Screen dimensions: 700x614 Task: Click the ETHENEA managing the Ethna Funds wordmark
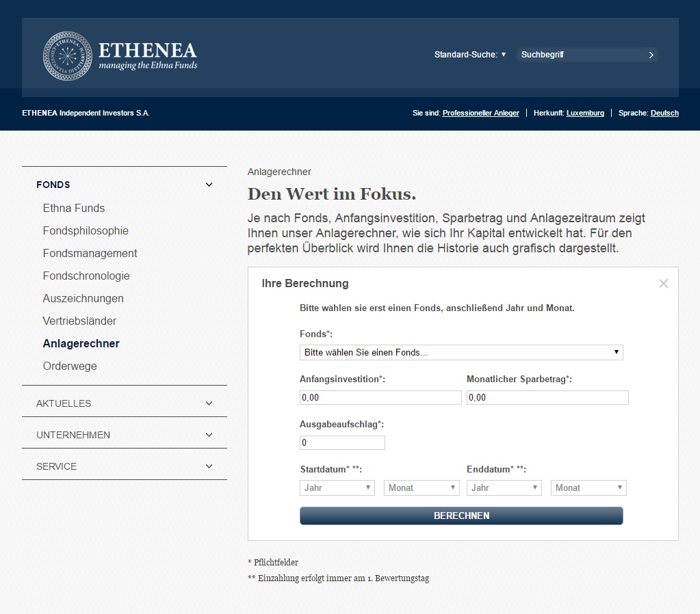pyautogui.click(x=148, y=56)
